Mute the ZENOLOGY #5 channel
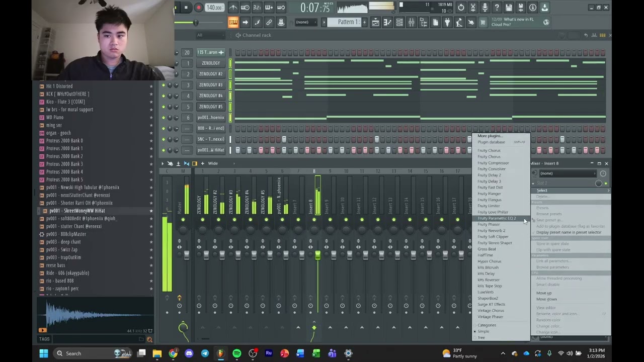This screenshot has height=362, width=644. click(163, 107)
